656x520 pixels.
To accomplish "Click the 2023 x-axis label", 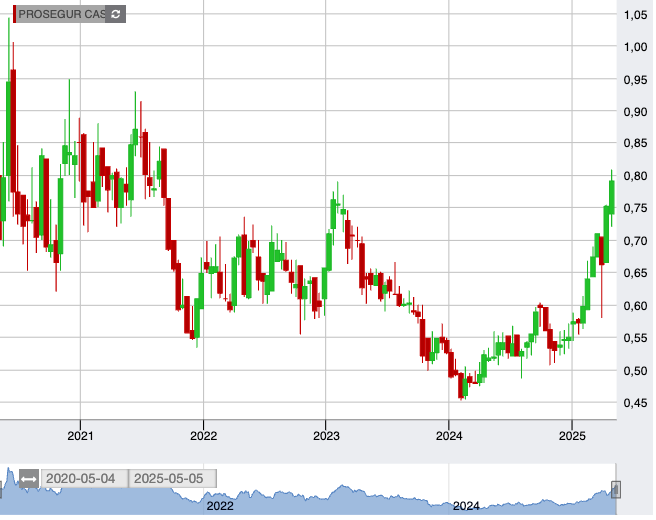I will [326, 436].
